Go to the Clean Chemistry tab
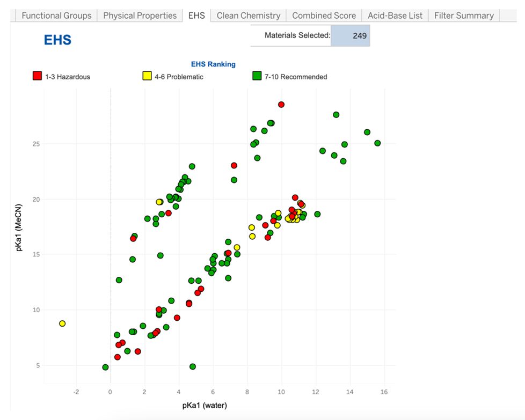 (248, 16)
